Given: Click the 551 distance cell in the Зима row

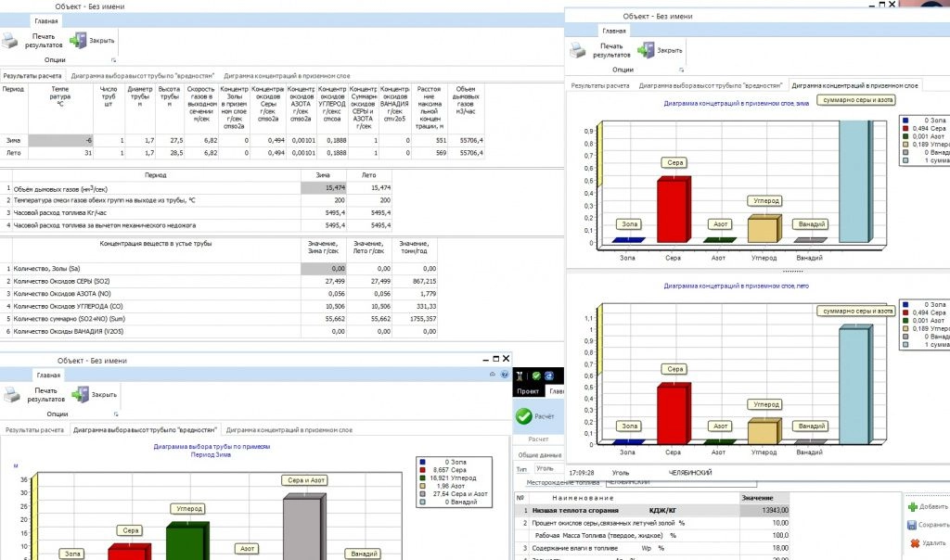Looking at the screenshot, I should [x=429, y=140].
